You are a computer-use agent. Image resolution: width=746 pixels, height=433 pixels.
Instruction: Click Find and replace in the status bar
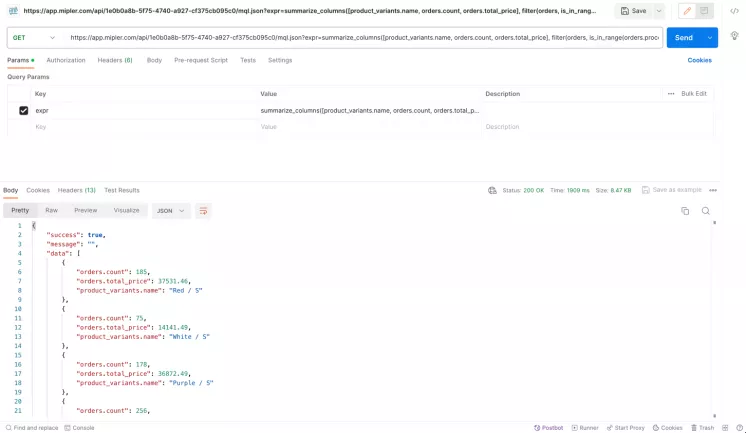point(31,428)
